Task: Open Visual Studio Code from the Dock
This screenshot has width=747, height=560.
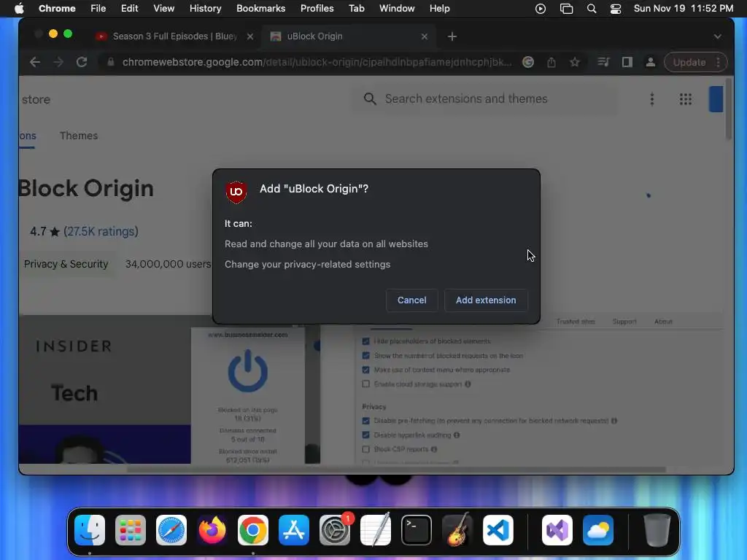Action: pos(498,530)
